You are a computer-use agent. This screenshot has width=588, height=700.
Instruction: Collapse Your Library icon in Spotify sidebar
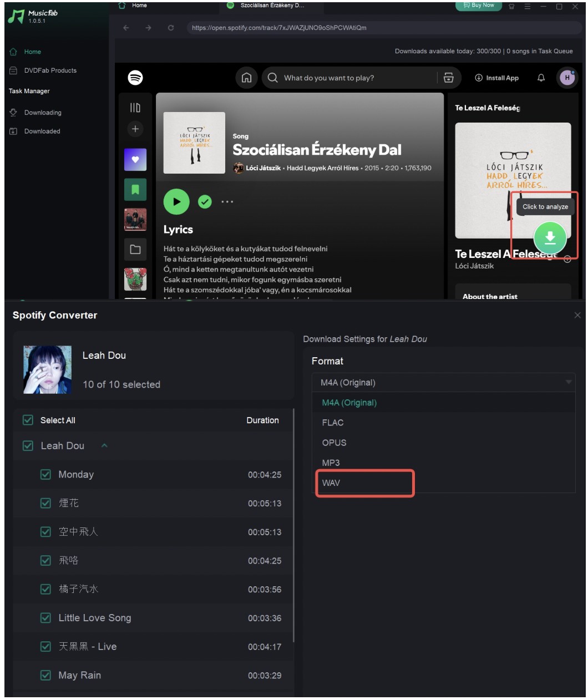click(135, 108)
